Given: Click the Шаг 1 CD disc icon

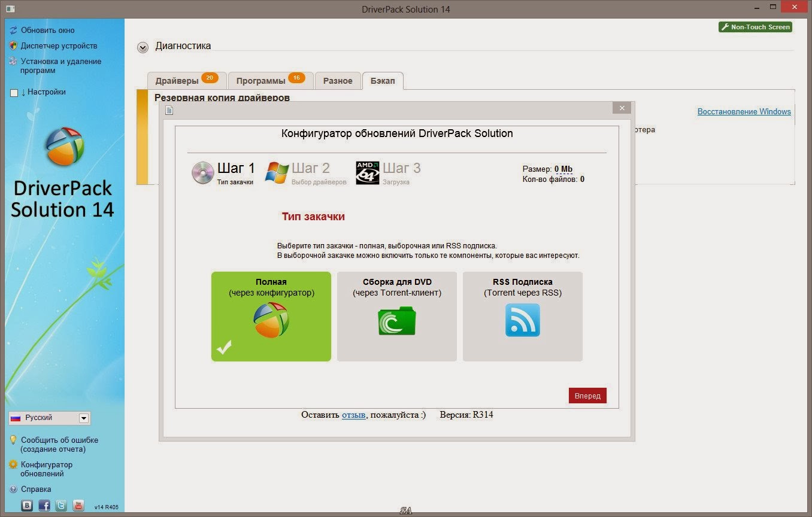Looking at the screenshot, I should click(x=203, y=173).
